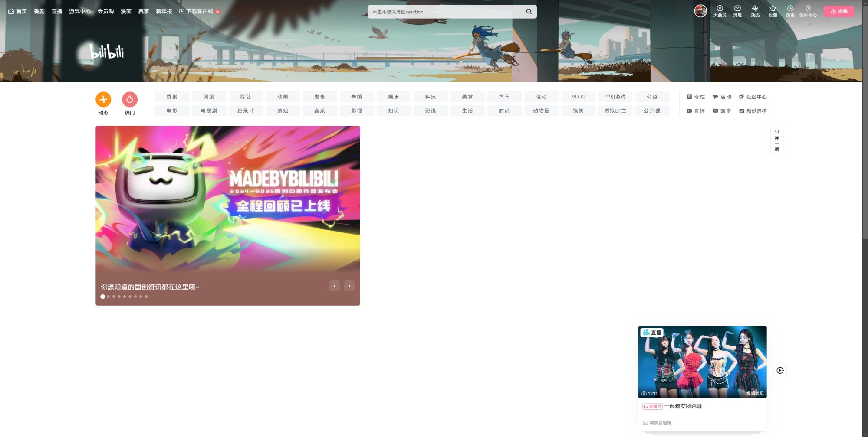The image size is (868, 437).
Task: Open the girl group dance live thumbnail
Action: 702,362
